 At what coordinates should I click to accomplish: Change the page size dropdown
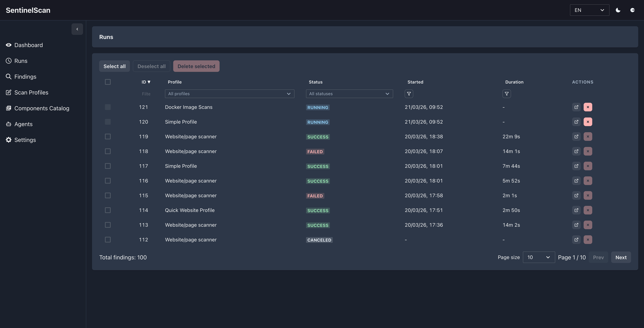pos(538,257)
